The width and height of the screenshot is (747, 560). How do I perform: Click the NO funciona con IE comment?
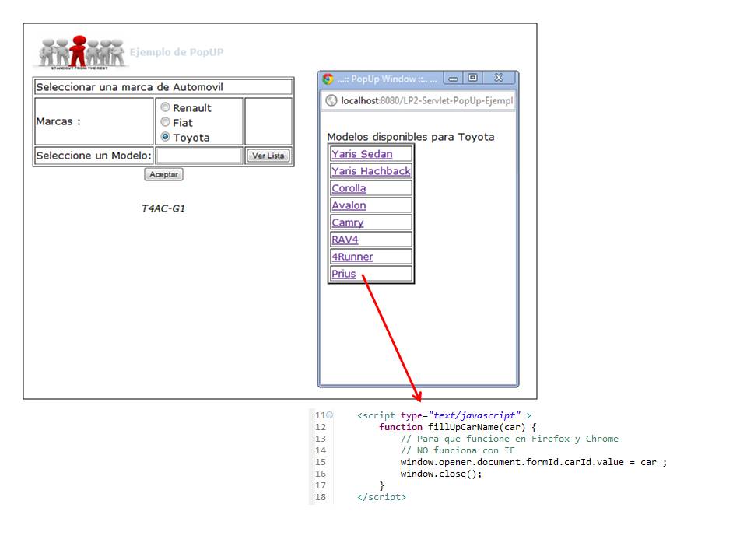458,450
